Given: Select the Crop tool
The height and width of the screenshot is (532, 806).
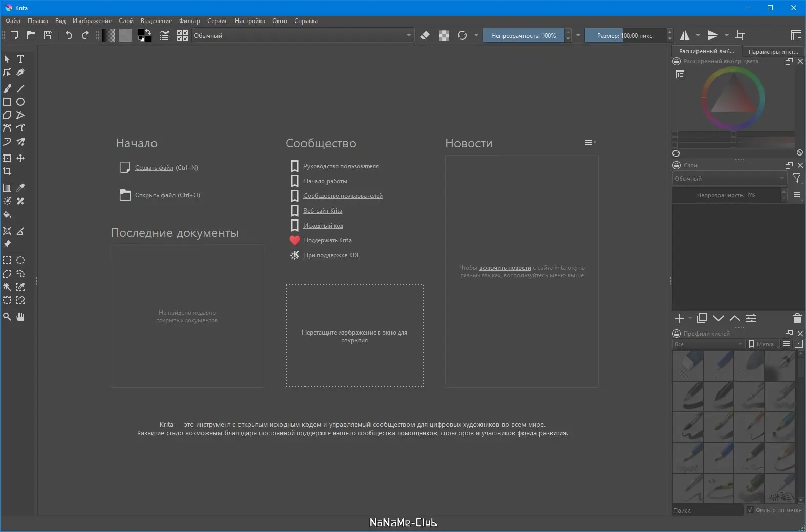Looking at the screenshot, I should [x=7, y=171].
